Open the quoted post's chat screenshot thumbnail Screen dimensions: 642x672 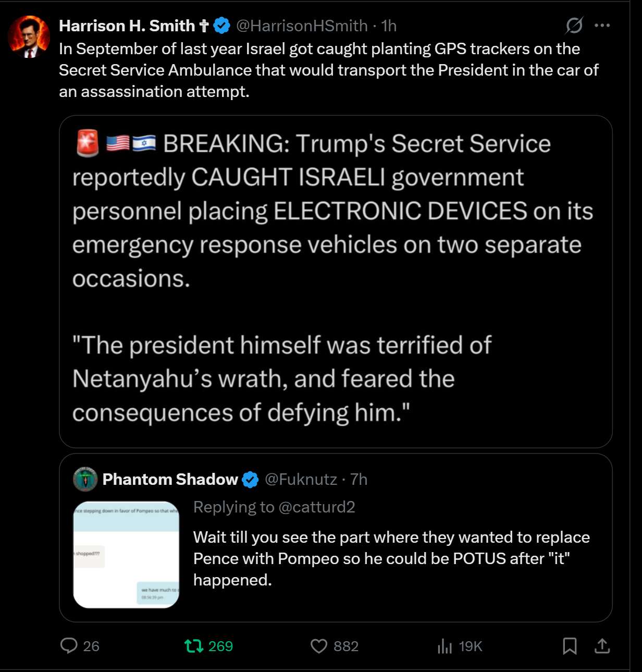pyautogui.click(x=126, y=555)
